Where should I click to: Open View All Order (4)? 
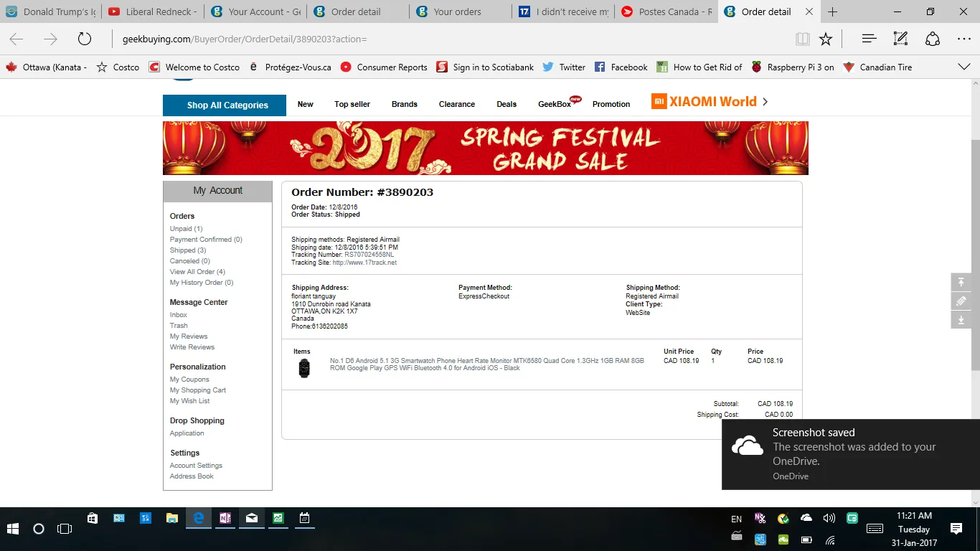pos(197,272)
